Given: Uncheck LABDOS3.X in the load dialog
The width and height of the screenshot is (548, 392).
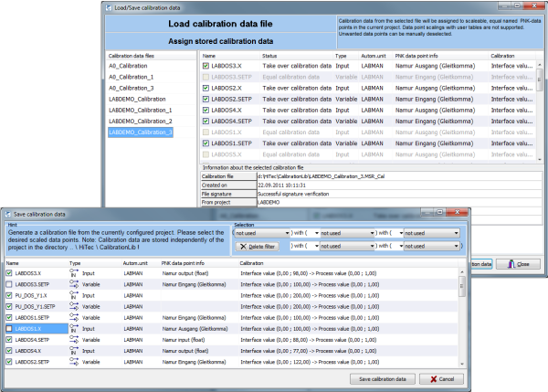Looking at the screenshot, I should tap(207, 67).
